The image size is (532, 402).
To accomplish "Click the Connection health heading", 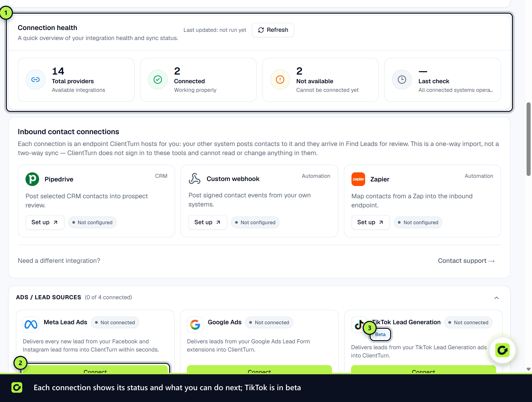I will [x=47, y=28].
